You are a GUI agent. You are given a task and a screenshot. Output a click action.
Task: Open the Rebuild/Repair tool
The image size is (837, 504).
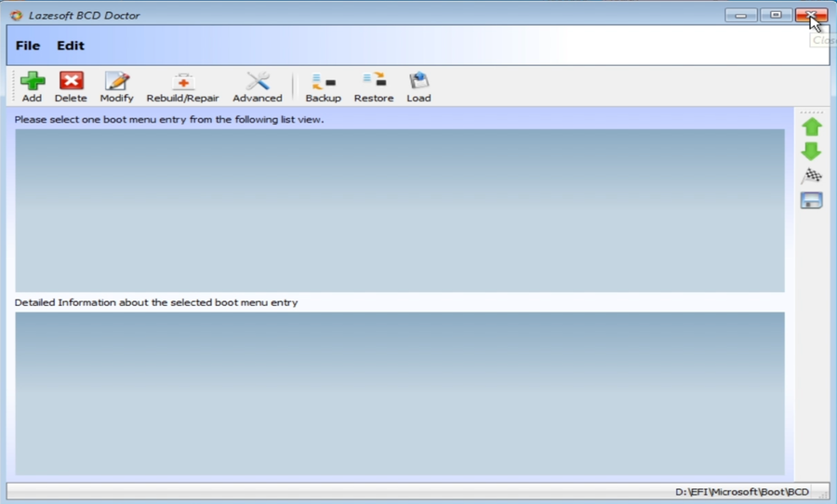pos(182,82)
